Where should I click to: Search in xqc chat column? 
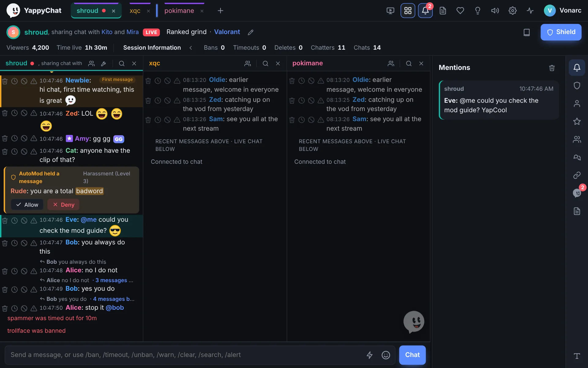tap(265, 63)
